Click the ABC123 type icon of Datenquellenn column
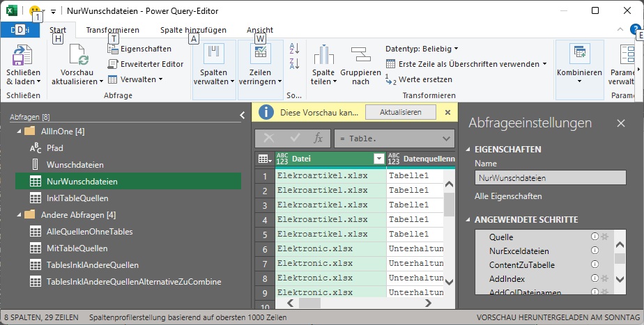 (x=394, y=159)
